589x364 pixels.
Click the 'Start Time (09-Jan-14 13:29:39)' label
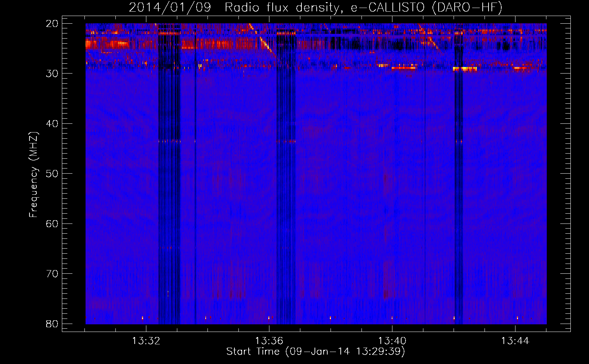point(316,352)
